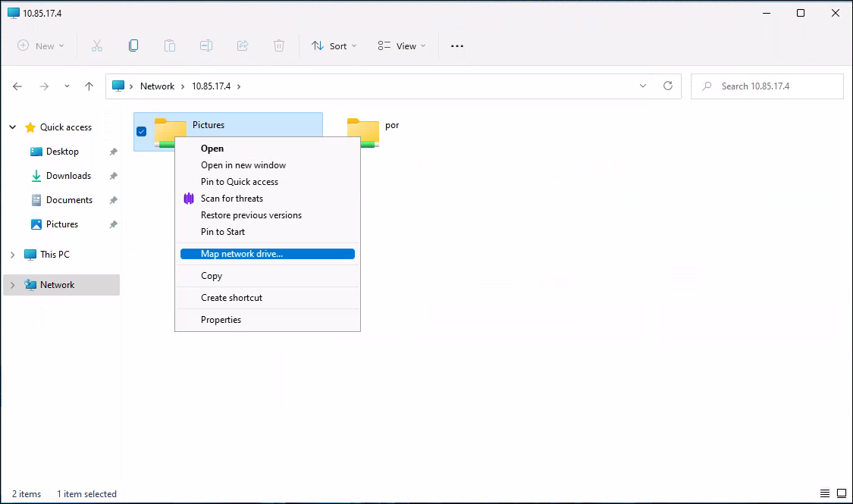Open the New button menu
Viewport: 853px width, 504px height.
point(41,45)
